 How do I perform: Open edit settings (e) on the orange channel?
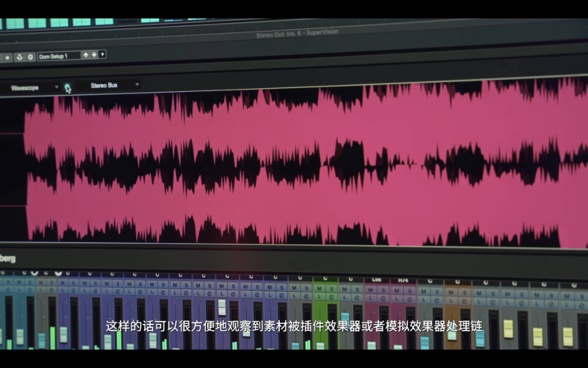point(464,301)
